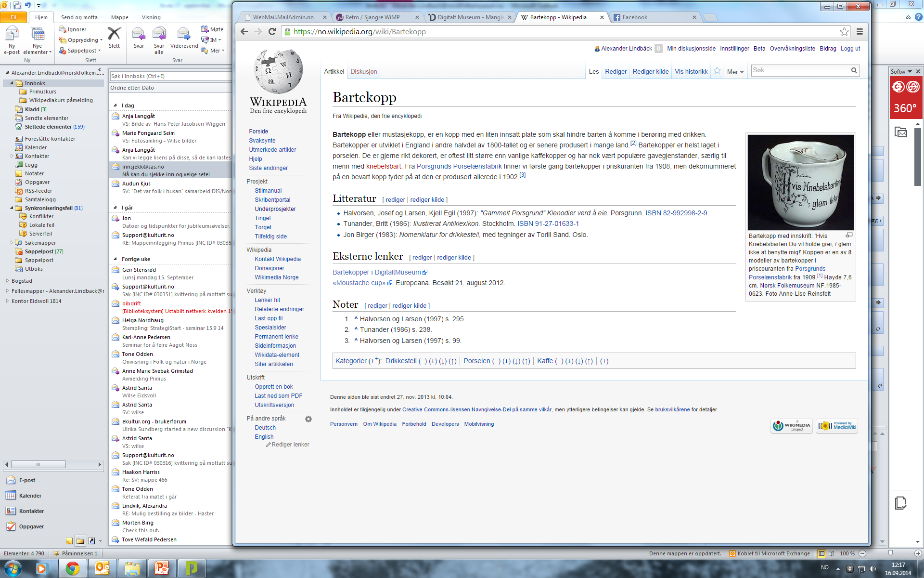This screenshot has height=578, width=924.
Task: Click the Møte meeting icon in Outlook
Action: pos(212,29)
